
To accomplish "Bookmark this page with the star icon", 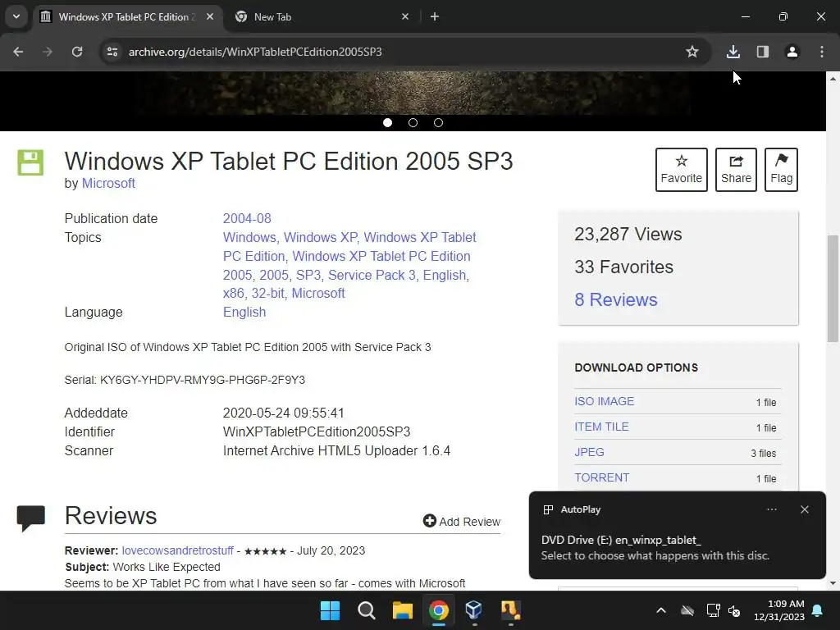I will 692,52.
